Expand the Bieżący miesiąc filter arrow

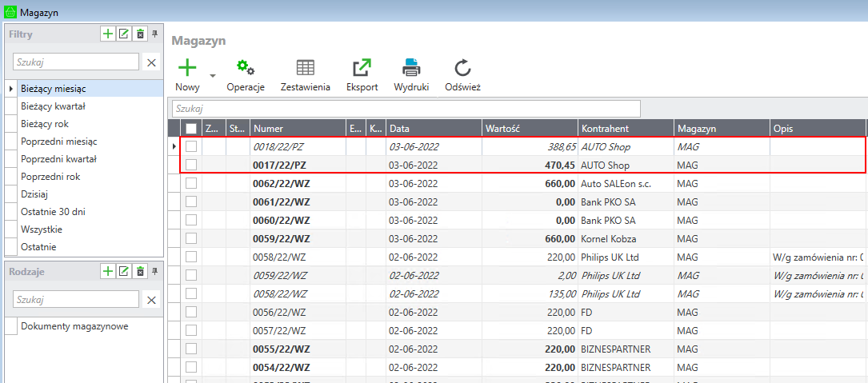click(10, 89)
